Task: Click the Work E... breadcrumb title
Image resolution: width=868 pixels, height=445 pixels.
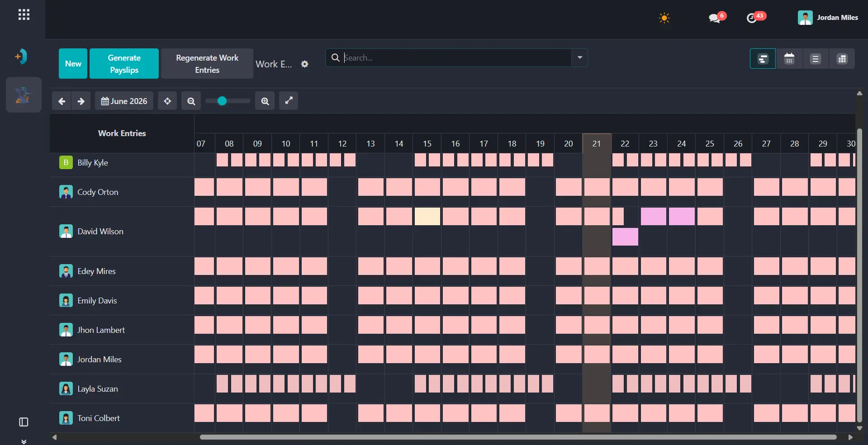Action: [274, 64]
